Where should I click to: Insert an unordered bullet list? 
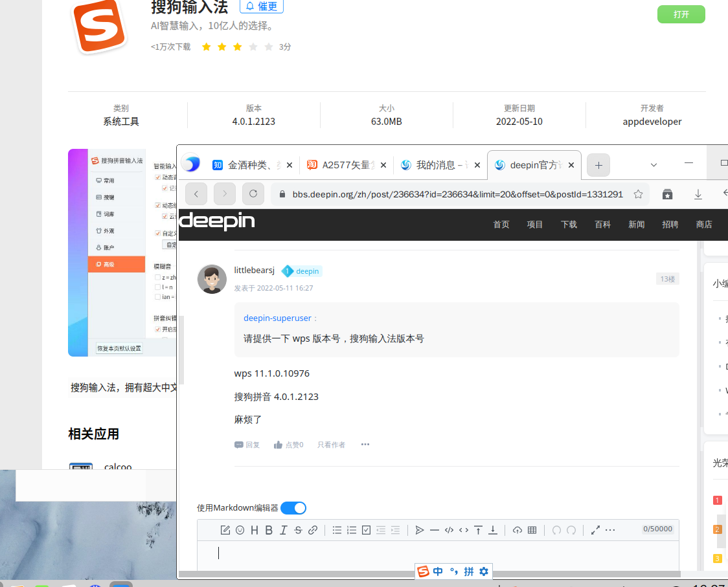point(337,530)
